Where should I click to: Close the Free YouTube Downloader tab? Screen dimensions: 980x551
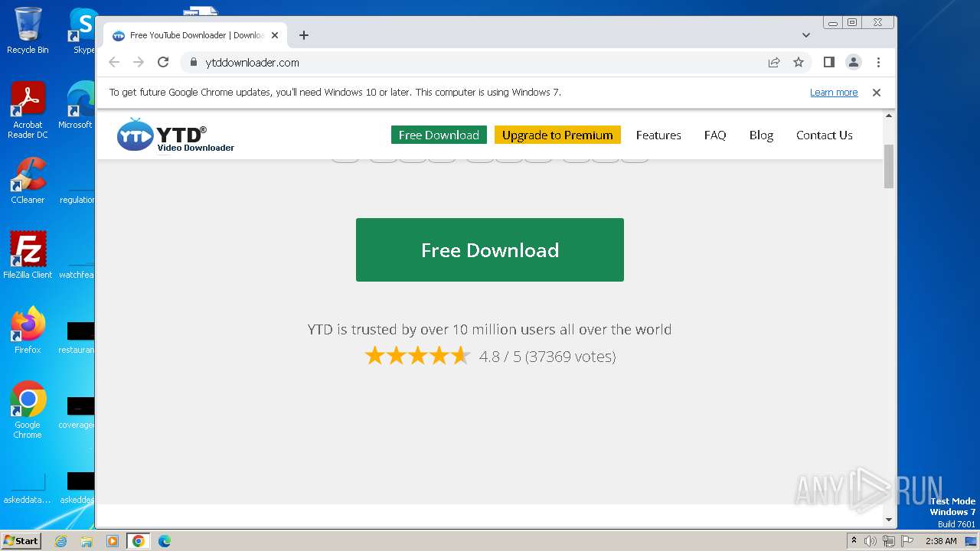click(275, 35)
